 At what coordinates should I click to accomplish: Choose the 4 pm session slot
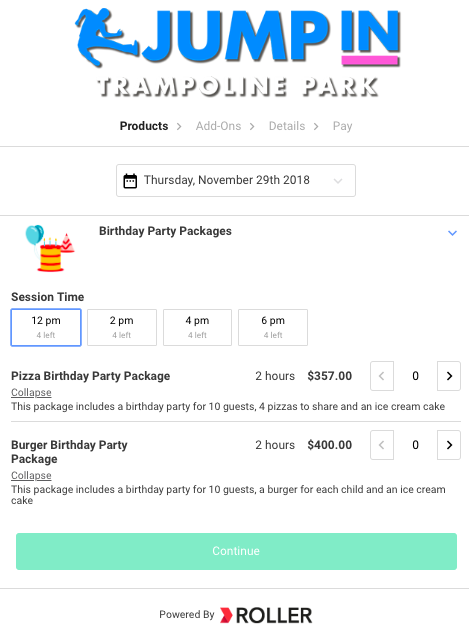tap(197, 327)
